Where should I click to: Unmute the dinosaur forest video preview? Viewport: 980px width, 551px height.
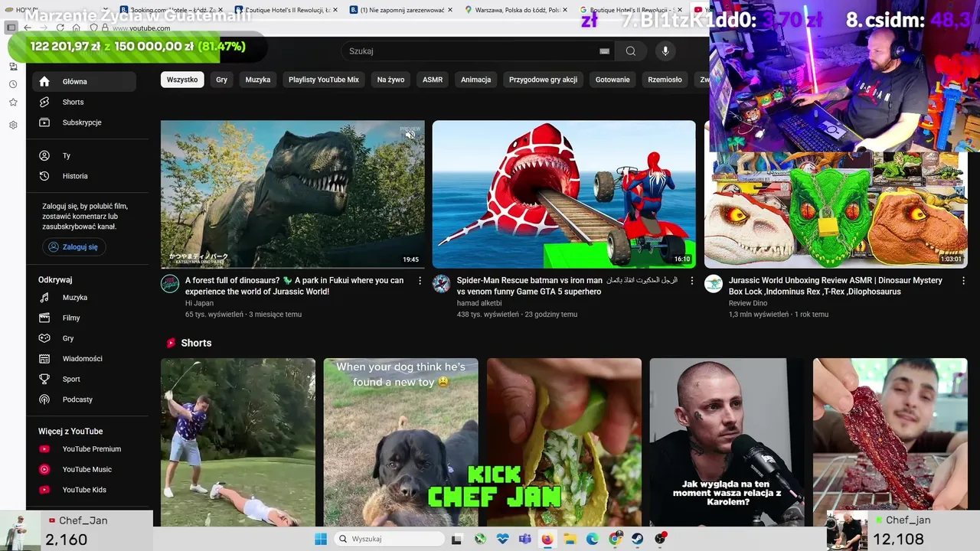[x=410, y=135]
